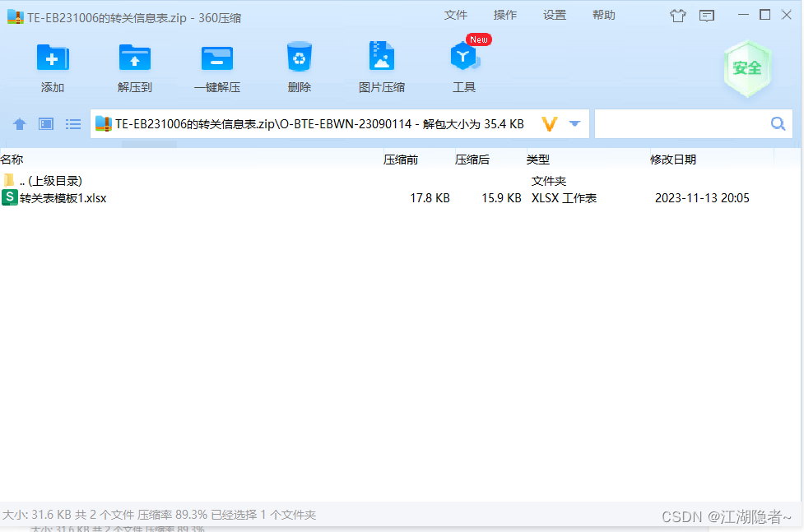
Task: Open the 设置 menu
Action: [555, 16]
